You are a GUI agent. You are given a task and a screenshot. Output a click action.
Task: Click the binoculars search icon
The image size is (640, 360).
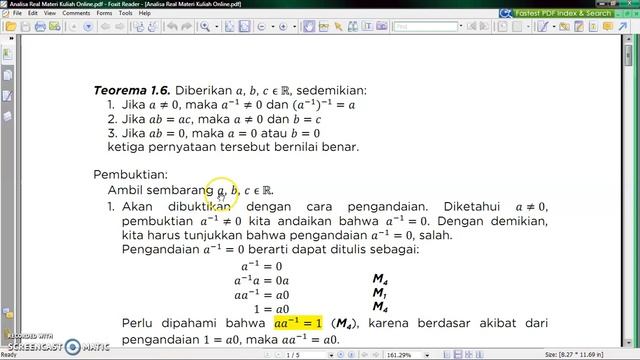coord(353,27)
